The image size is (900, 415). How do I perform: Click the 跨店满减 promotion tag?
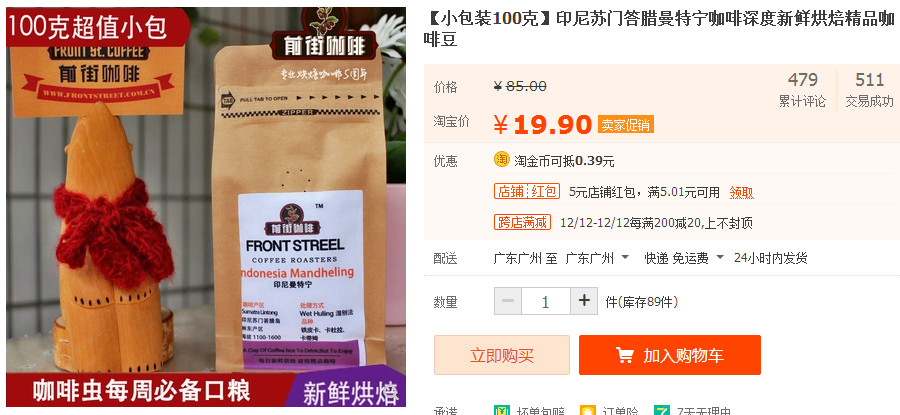pos(522,222)
